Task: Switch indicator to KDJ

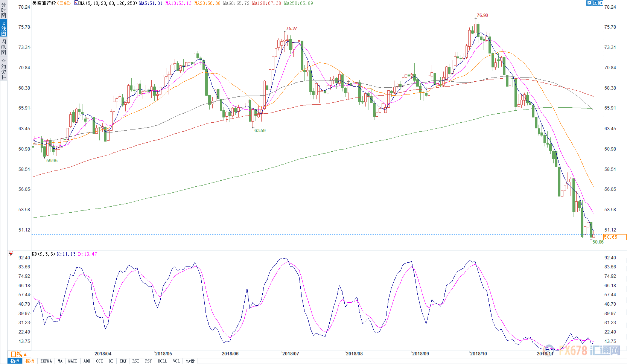Action: click(123, 361)
